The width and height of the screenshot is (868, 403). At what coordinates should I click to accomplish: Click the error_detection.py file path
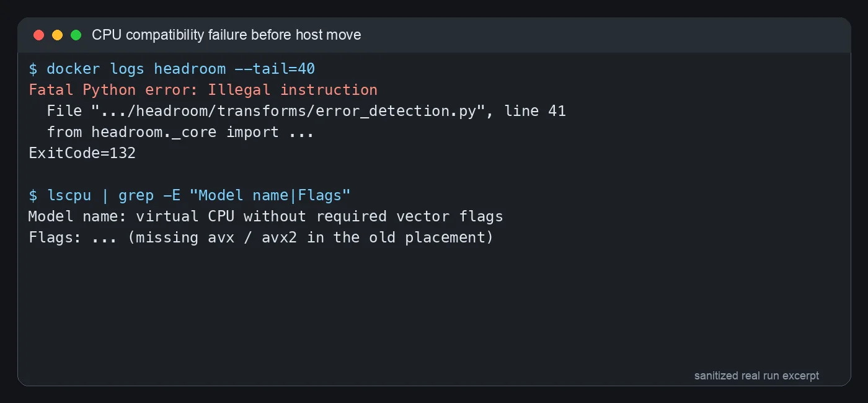(289, 111)
